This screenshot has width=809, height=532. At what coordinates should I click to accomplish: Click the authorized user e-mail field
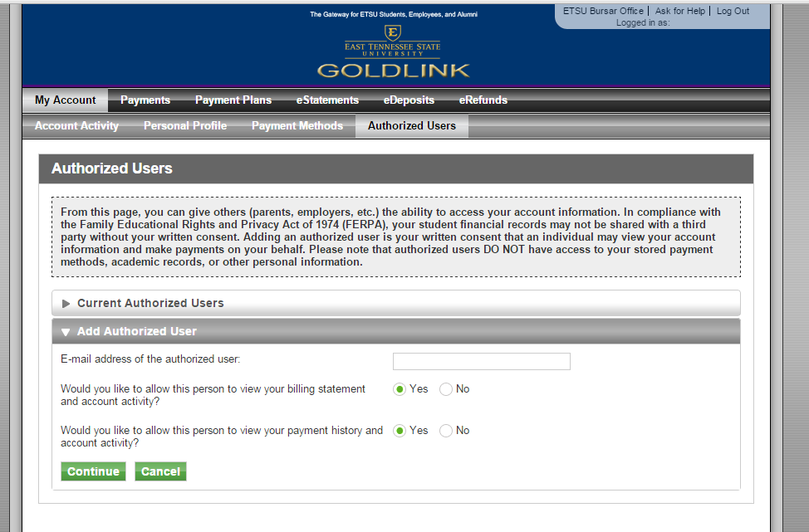[x=481, y=361]
